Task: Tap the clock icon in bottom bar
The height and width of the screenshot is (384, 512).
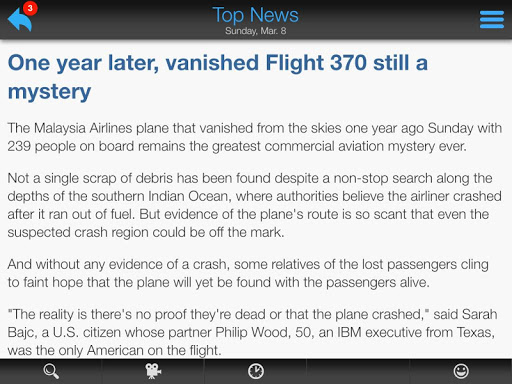Action: point(256,371)
